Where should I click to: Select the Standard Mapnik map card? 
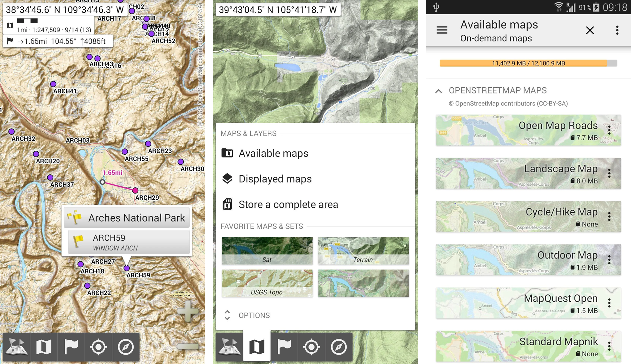528,346
